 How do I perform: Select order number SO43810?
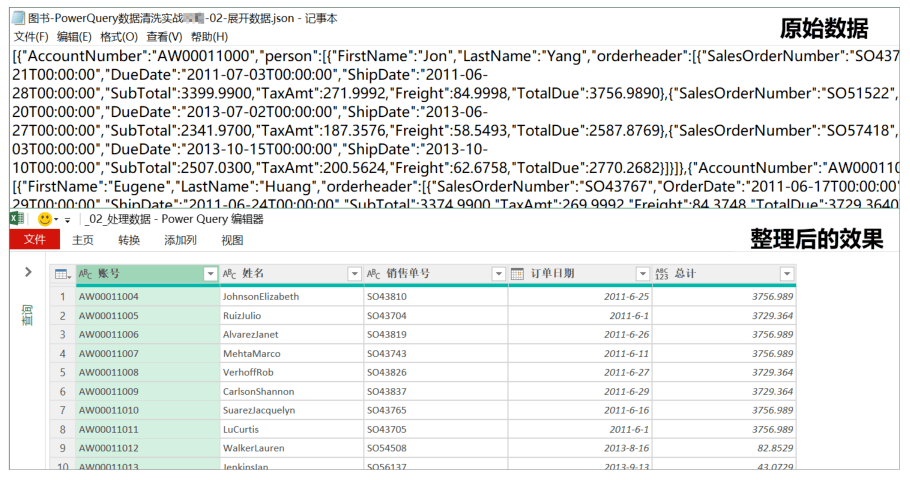click(435, 297)
